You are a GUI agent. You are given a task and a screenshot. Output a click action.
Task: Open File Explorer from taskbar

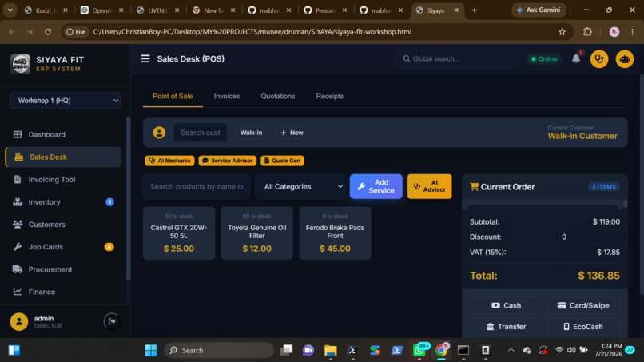coord(330,350)
